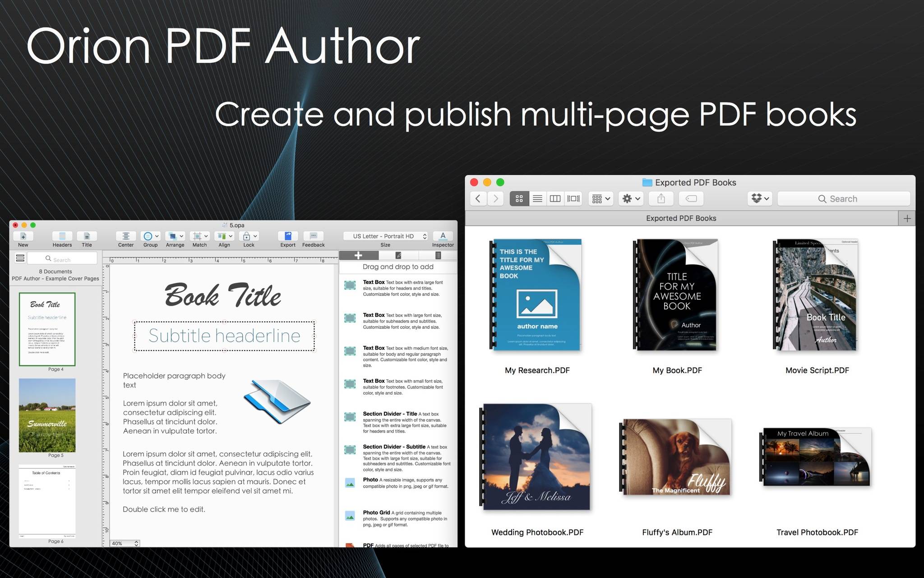Screen dimensions: 924x578
Task: Switch Finder to cover flow view
Action: pos(573,199)
